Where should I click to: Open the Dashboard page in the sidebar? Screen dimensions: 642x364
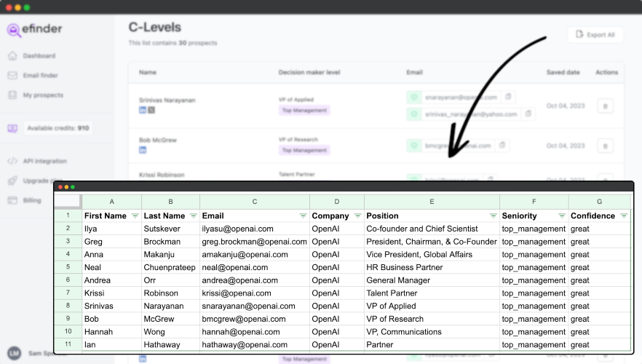click(x=39, y=55)
